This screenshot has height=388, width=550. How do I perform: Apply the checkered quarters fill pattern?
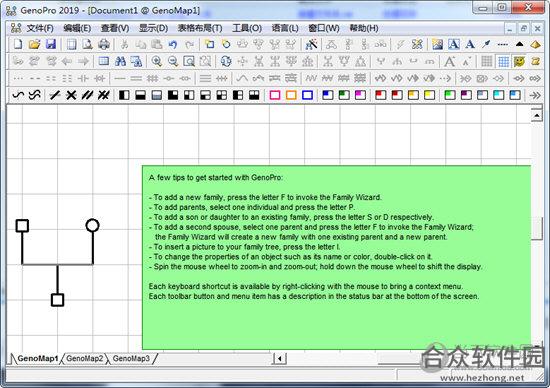[x=222, y=95]
